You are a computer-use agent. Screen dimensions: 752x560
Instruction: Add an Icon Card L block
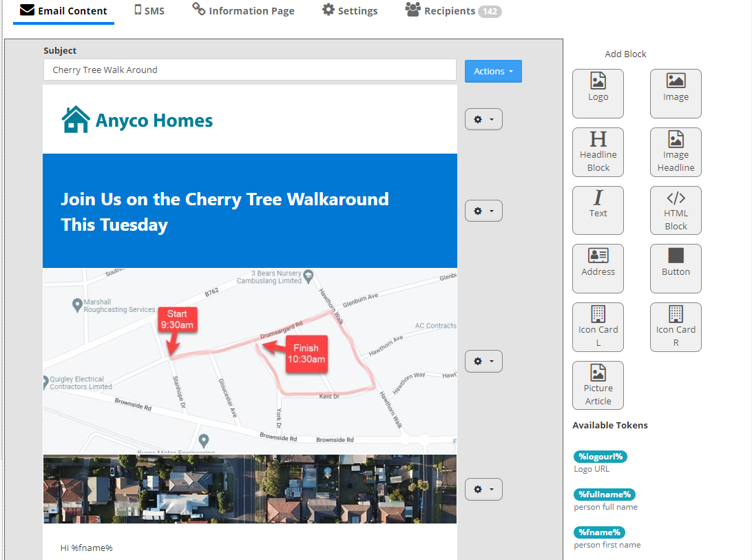[598, 327]
